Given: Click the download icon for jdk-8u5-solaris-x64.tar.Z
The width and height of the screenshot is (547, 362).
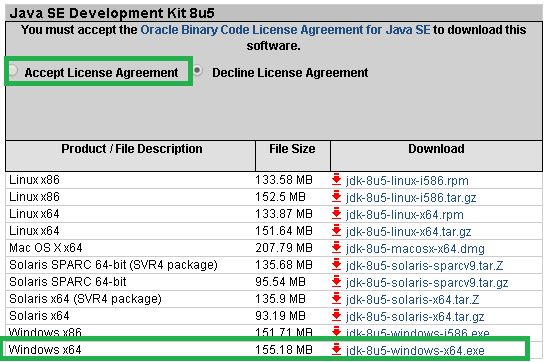Looking at the screenshot, I should click(336, 299).
